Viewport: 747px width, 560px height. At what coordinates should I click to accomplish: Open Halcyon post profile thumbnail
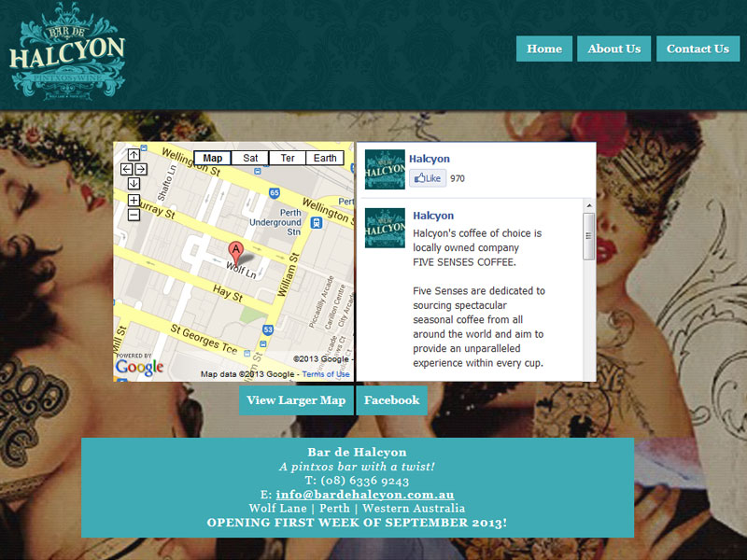(385, 228)
